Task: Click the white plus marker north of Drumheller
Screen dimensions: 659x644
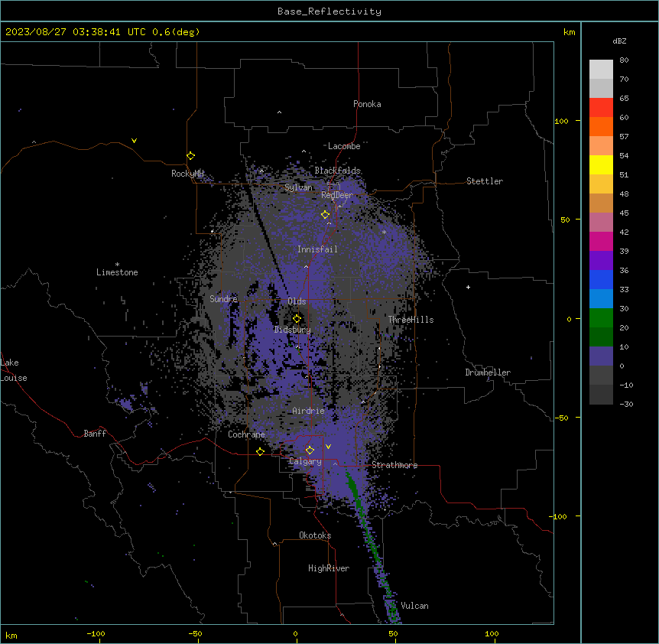Action: [468, 287]
